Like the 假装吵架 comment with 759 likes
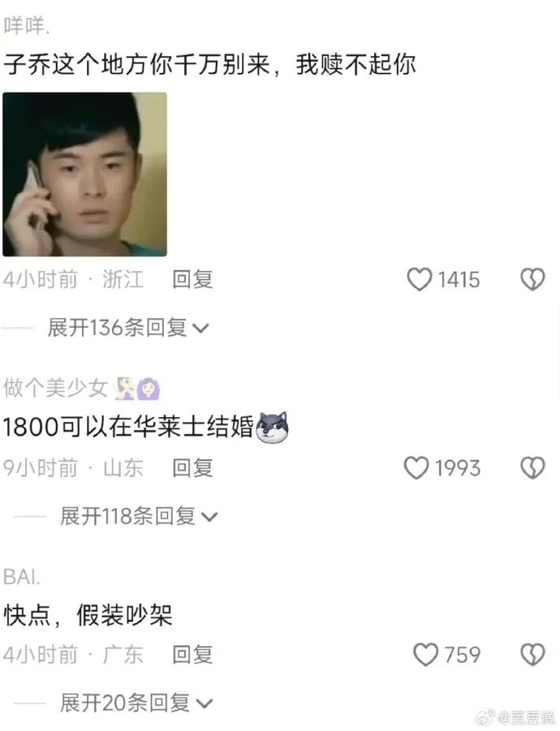The width and height of the screenshot is (560, 731). click(426, 655)
